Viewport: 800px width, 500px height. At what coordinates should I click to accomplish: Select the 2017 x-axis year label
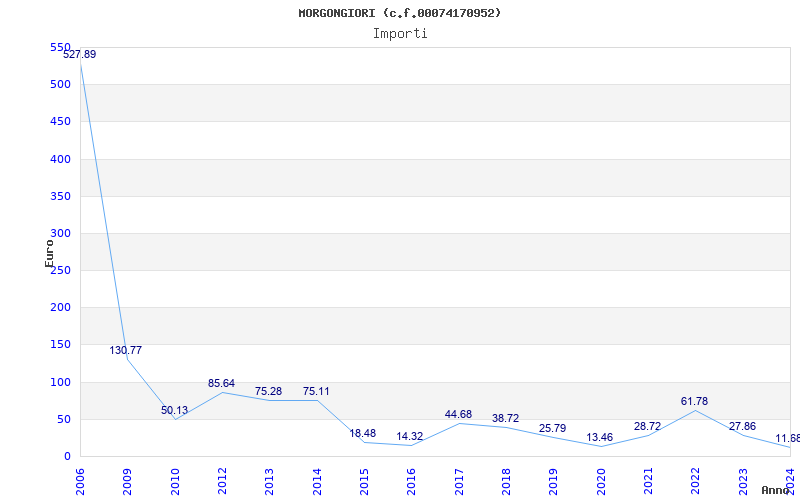point(459,482)
